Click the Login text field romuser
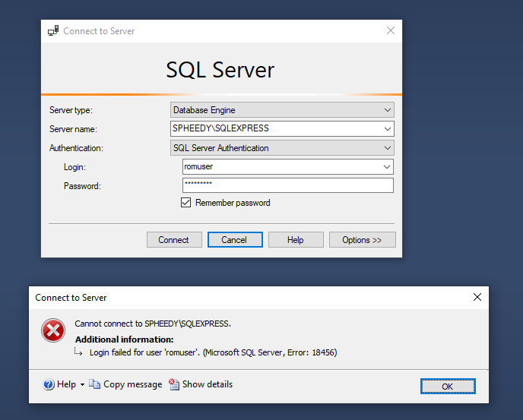The image size is (523, 420). 281,166
